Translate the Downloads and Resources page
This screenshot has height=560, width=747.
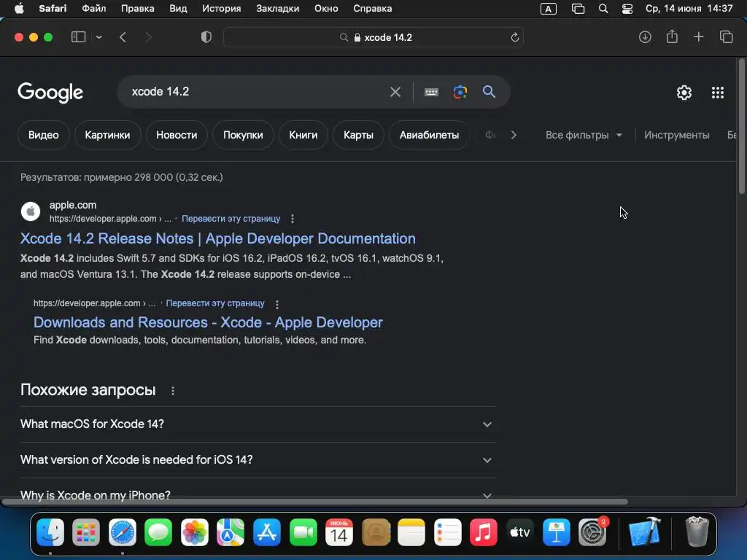[215, 303]
